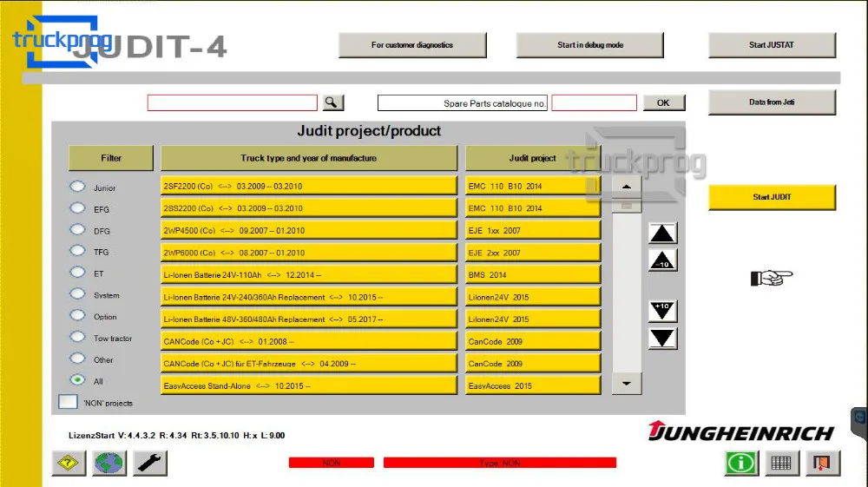Select the System filter radio button
Image resolution: width=868 pixels, height=487 pixels.
pyautogui.click(x=77, y=294)
